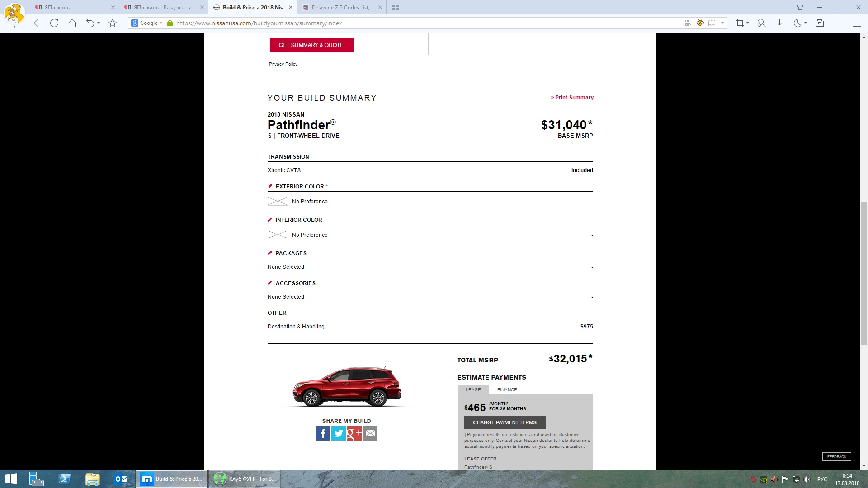The width and height of the screenshot is (868, 488).
Task: Open File Explorer from taskbar
Action: [92, 479]
